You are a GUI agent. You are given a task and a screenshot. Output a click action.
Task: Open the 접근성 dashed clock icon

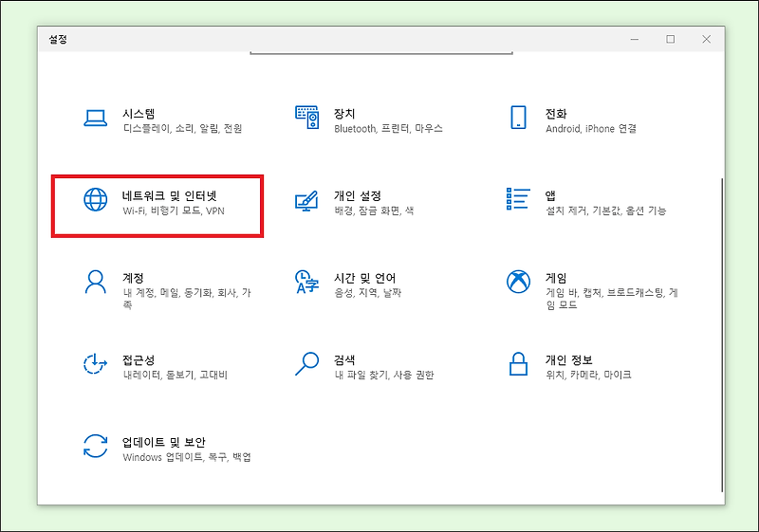point(95,364)
